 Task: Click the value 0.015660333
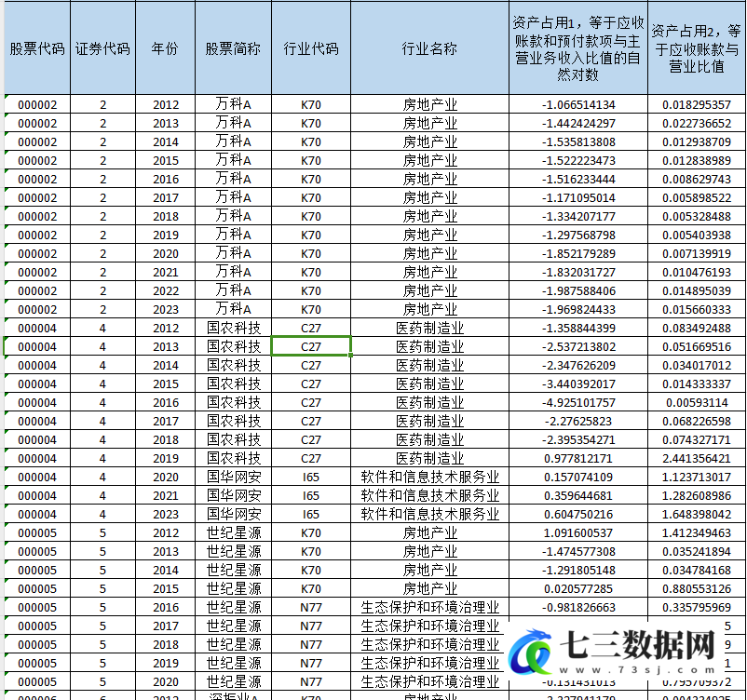coord(697,309)
